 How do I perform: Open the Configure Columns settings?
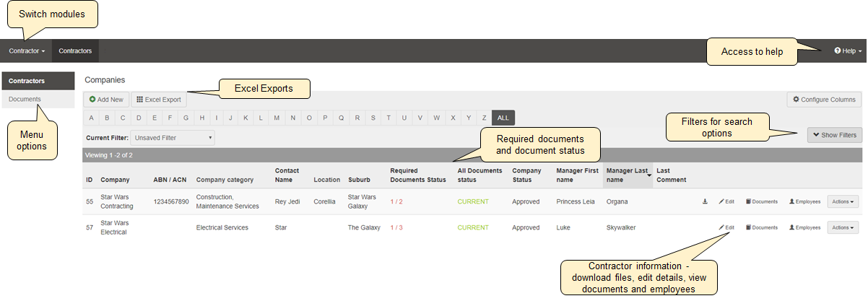[x=823, y=100]
